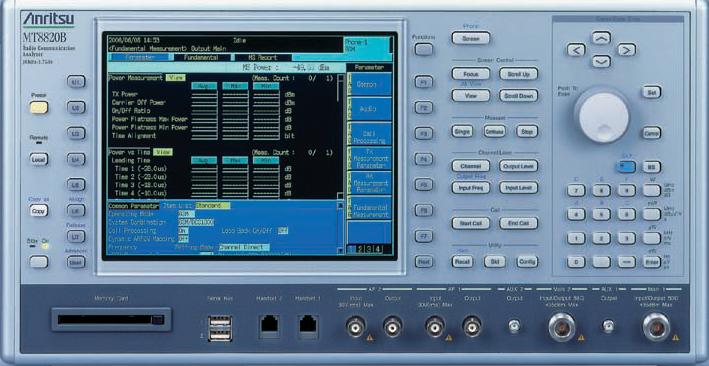Select the Call Processing softkey item
The width and height of the screenshot is (709, 366).
pyautogui.click(x=369, y=134)
